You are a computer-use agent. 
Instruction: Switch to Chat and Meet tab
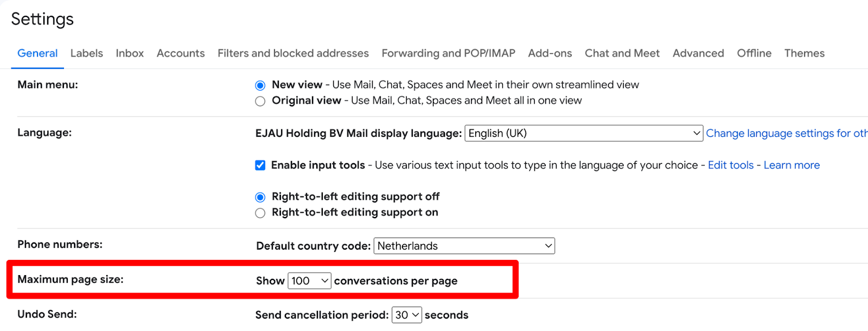pos(622,53)
